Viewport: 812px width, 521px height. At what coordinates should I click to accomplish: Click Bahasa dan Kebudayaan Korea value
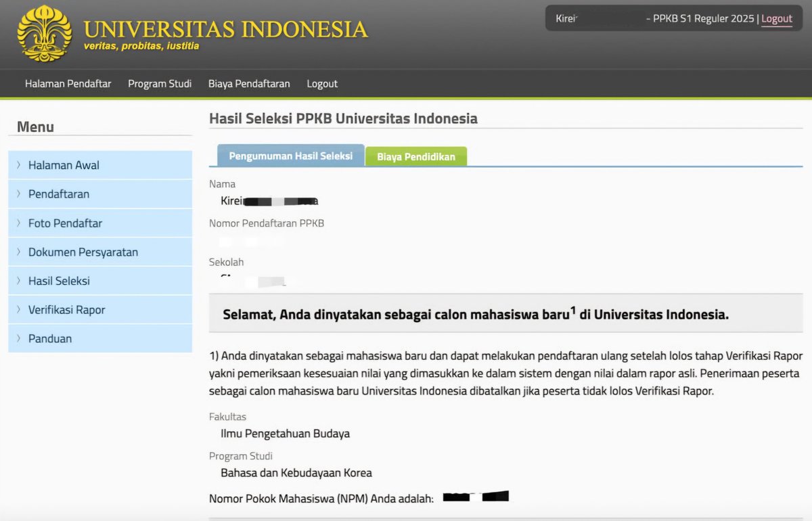(x=296, y=473)
